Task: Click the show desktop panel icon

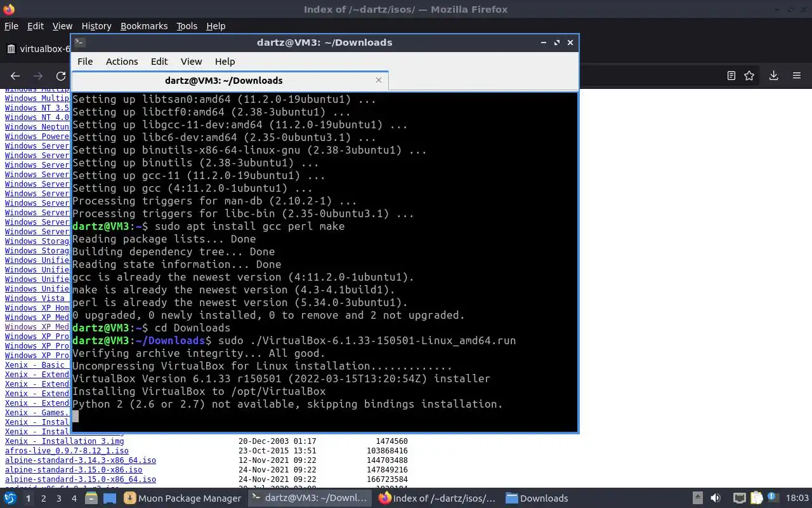Action: pyautogui.click(x=109, y=498)
